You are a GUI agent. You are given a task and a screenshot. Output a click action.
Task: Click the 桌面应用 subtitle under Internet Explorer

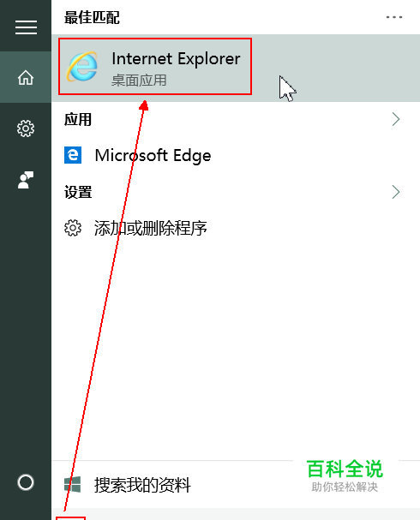point(139,81)
